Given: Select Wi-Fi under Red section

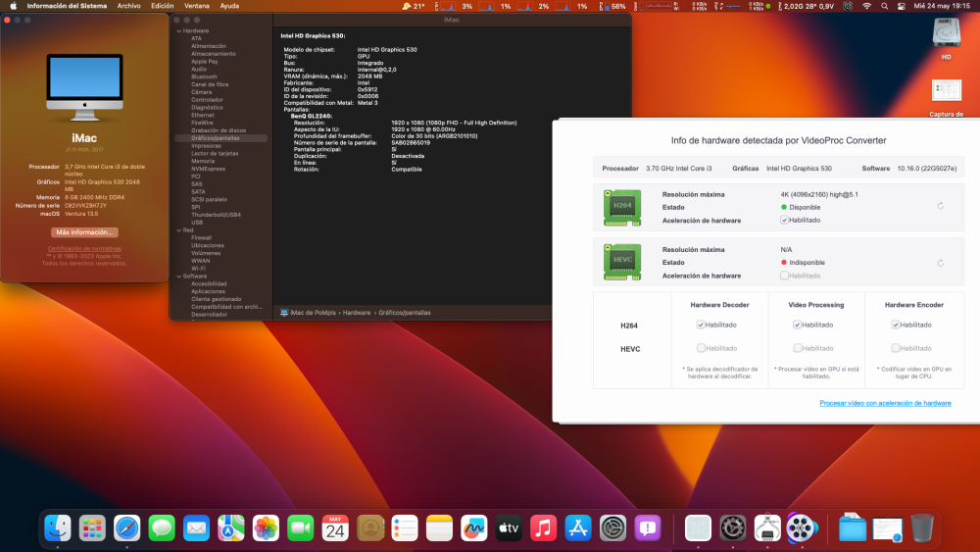Looking at the screenshot, I should (198, 269).
